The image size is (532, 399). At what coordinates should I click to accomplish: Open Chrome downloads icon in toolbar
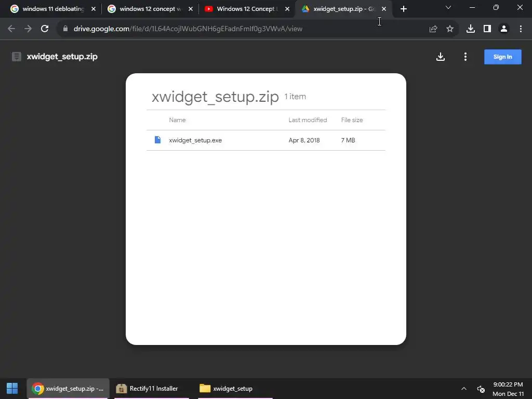[471, 29]
